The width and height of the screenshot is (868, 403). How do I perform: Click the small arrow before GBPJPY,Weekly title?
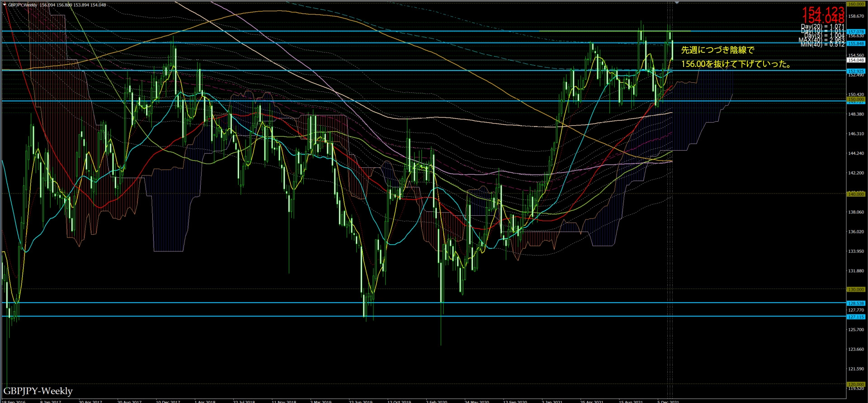click(5, 5)
